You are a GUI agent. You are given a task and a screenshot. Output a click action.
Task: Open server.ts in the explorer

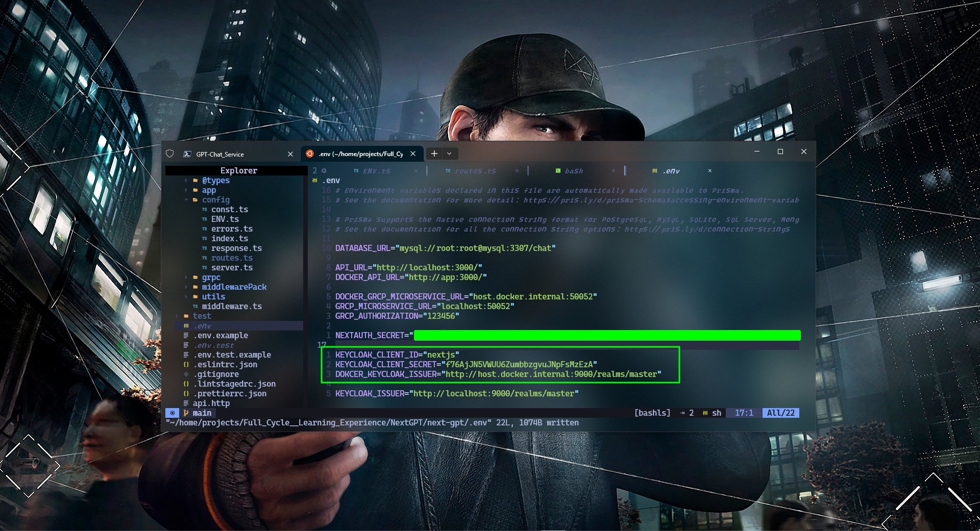tap(232, 268)
